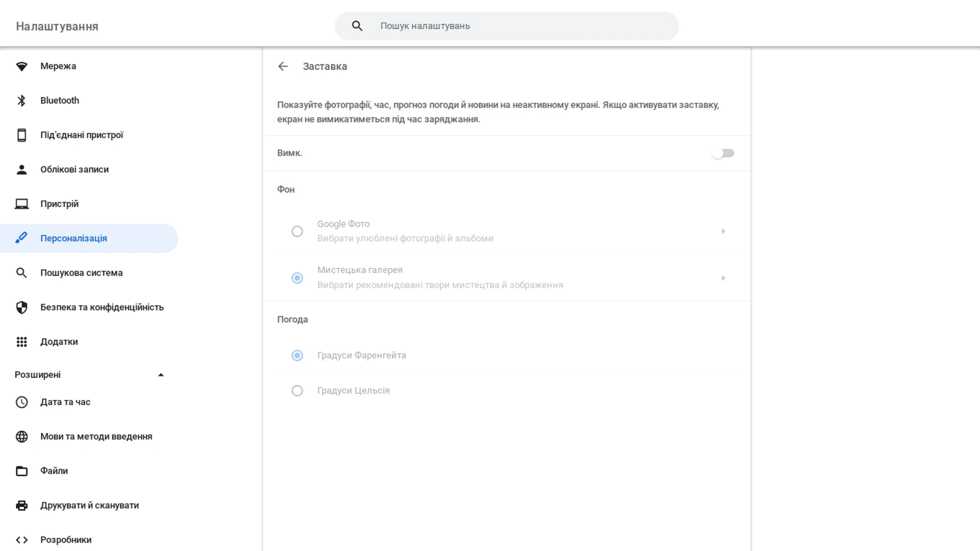
Task: Click the person icon for Облікові записи
Action: coord(21,170)
